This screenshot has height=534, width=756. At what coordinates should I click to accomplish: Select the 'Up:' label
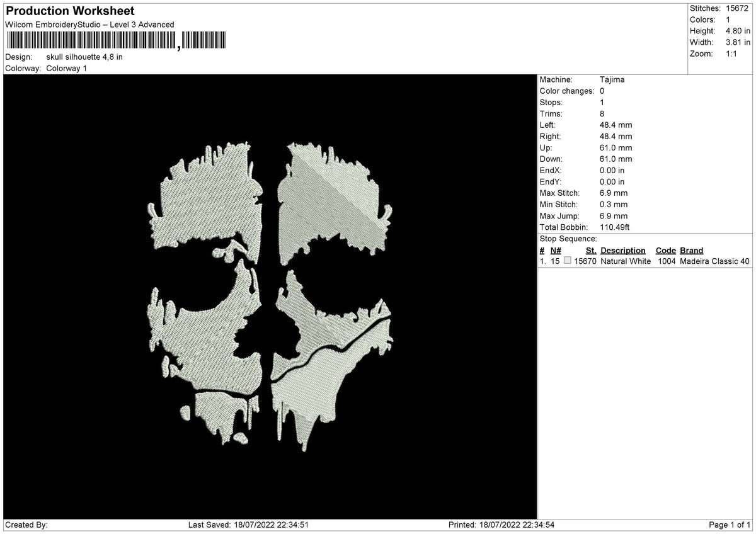[x=546, y=147]
